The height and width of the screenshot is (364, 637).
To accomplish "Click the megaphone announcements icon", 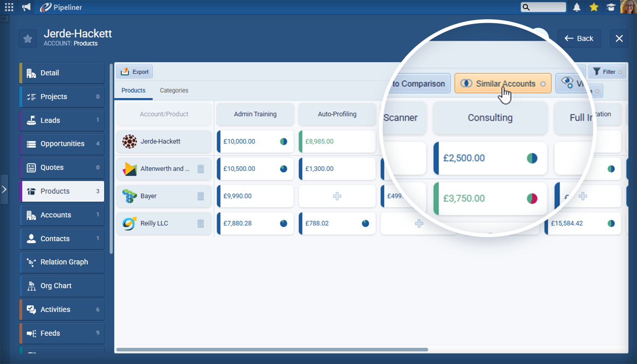I will 27,7.
